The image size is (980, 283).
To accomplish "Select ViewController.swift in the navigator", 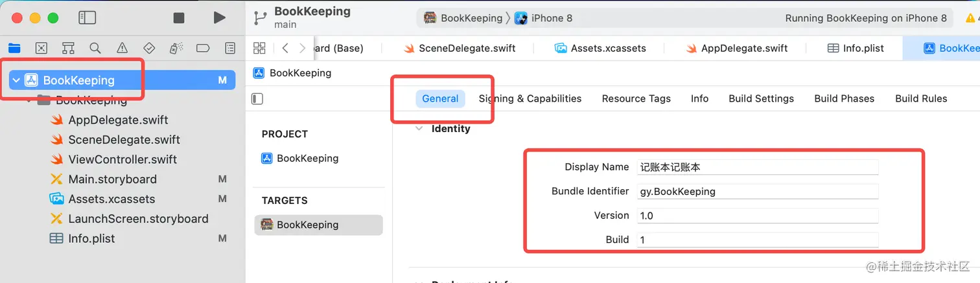I will (x=122, y=159).
